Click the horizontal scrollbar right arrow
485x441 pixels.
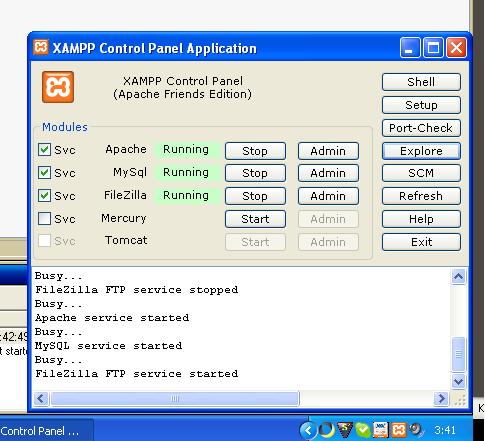(441, 398)
